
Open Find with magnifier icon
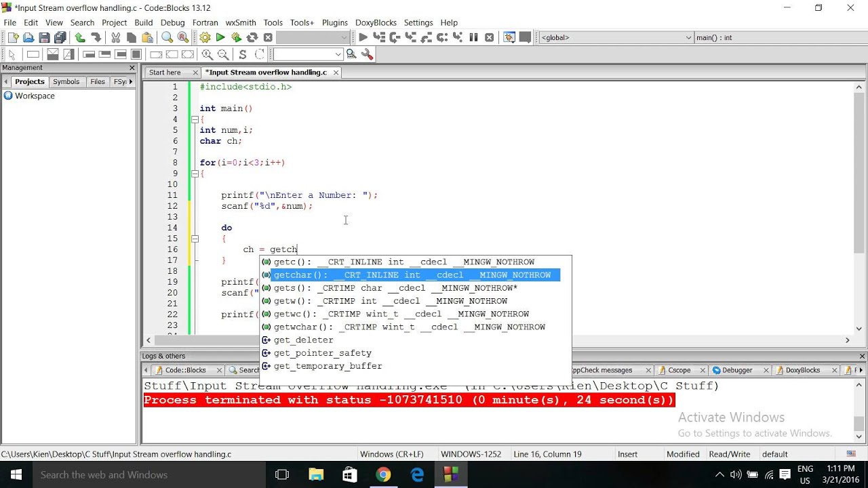167,38
